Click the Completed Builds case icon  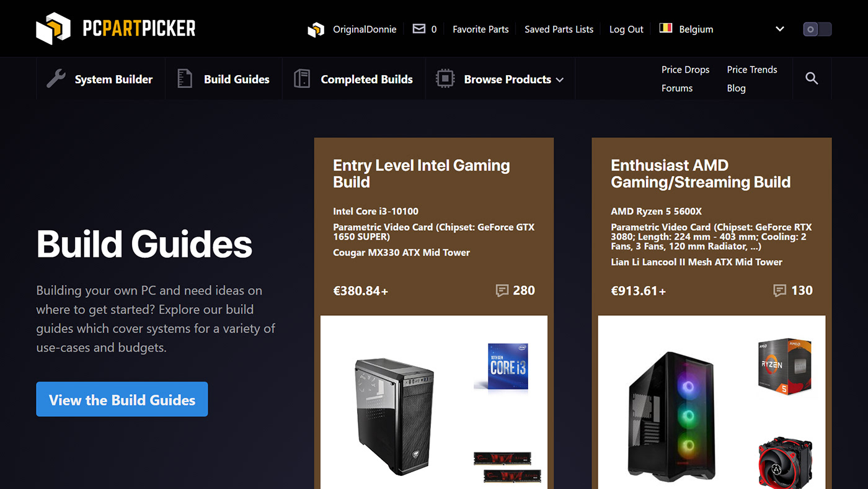tap(302, 79)
